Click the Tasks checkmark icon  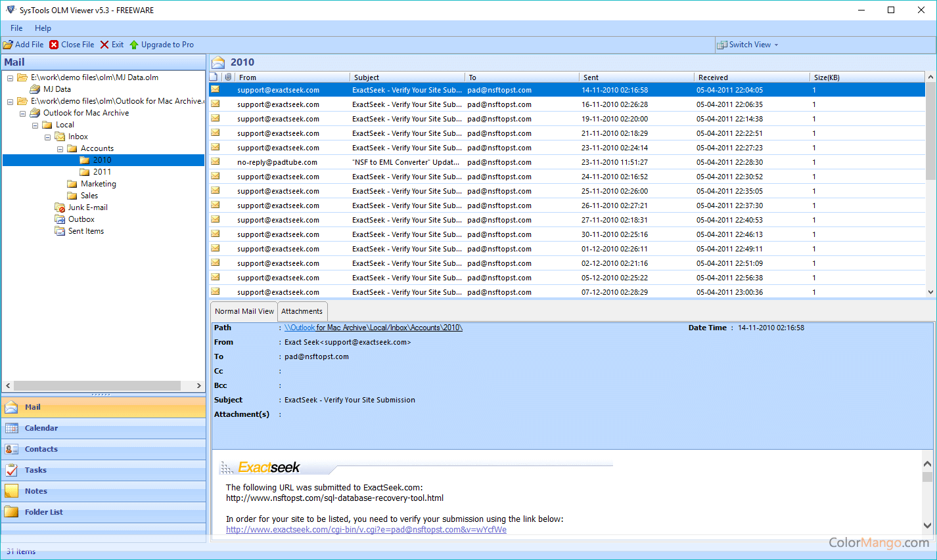coord(11,470)
